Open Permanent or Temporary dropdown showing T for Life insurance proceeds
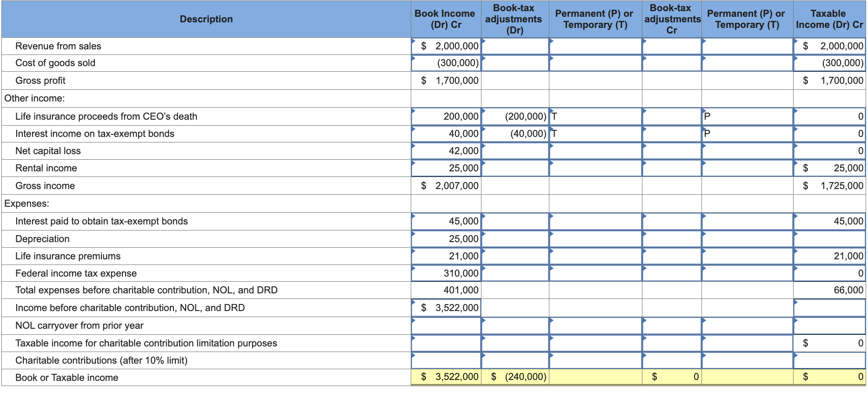 [x=595, y=116]
